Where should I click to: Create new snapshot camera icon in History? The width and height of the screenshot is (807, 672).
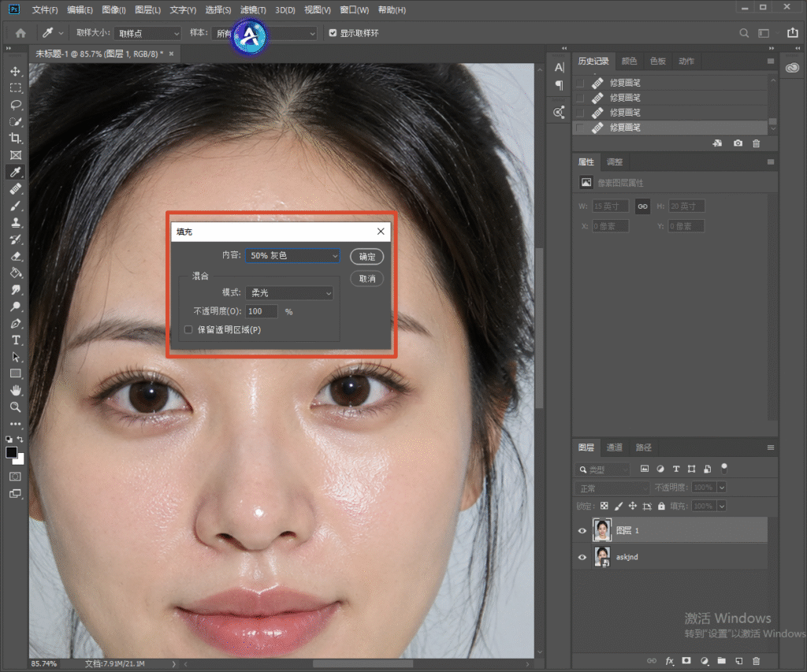point(738,143)
